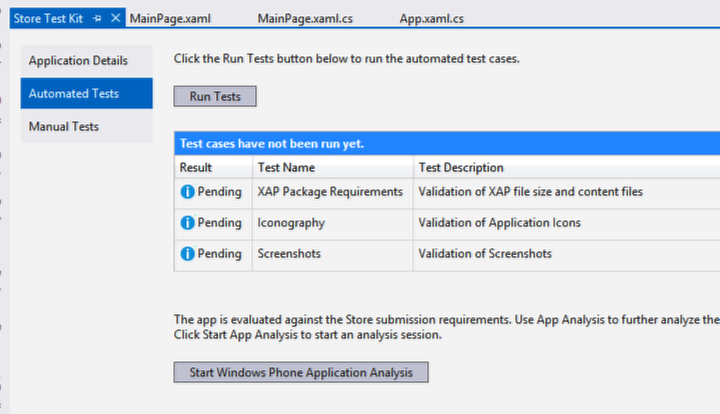Select the XAP Package Requirements test name

[x=330, y=191]
